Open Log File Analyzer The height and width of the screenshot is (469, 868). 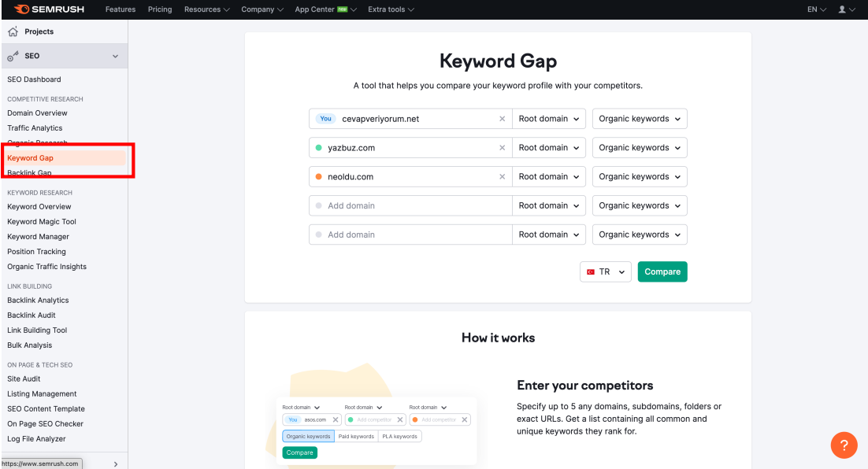(36, 438)
